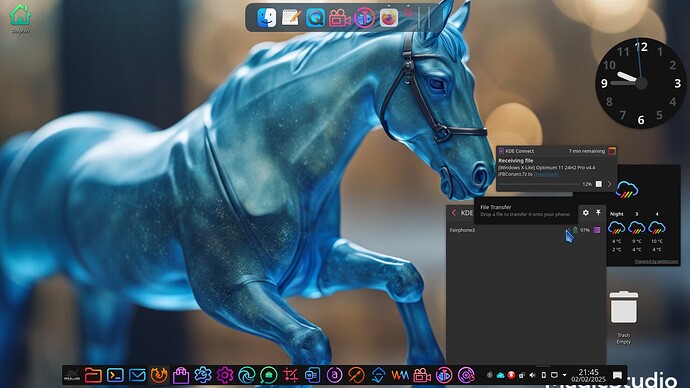Launch Firefox from the top dock

click(389, 18)
